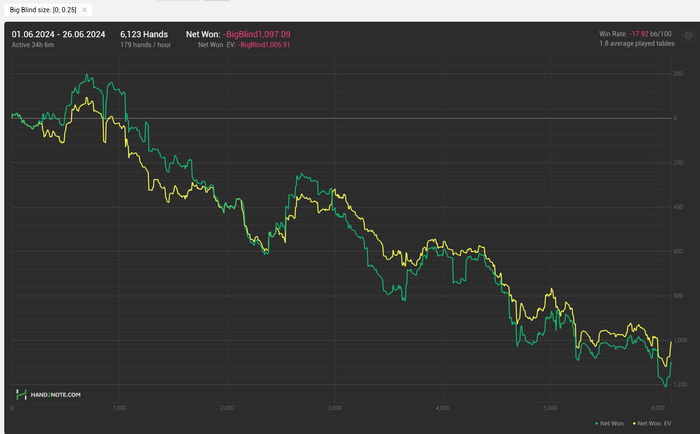Click the Active 34h 6m label
This screenshot has height=434, width=700.
tap(33, 45)
